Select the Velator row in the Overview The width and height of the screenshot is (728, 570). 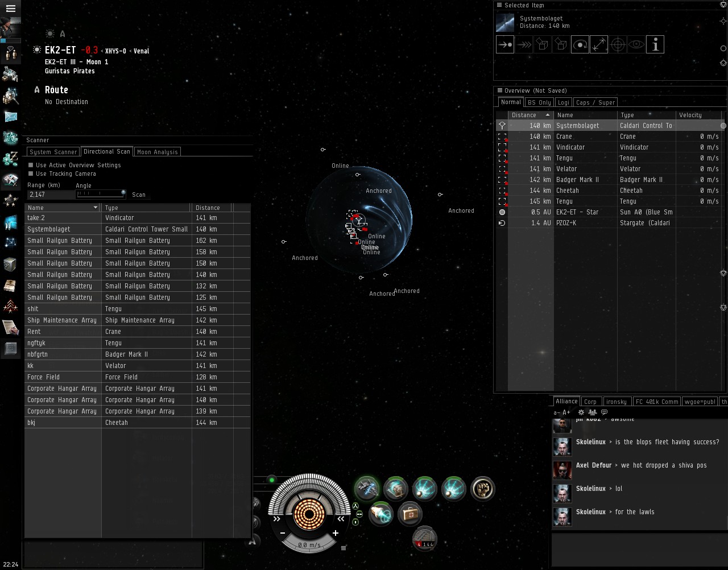tap(610, 169)
